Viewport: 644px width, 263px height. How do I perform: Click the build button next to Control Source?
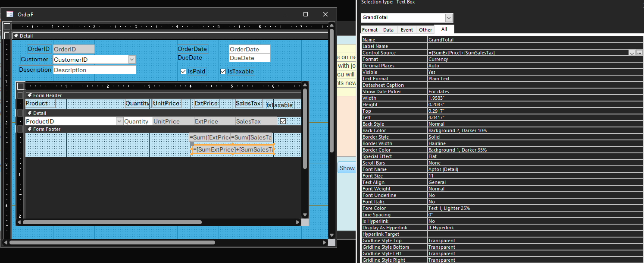tap(639, 53)
